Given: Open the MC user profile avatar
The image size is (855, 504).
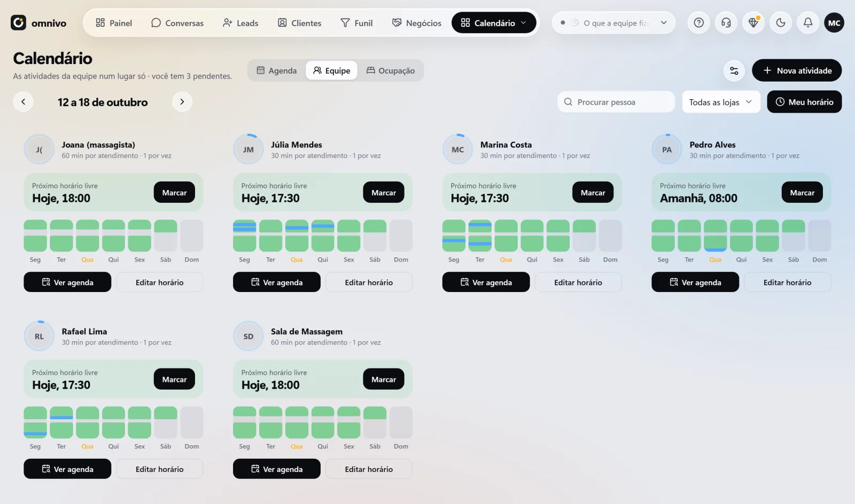Looking at the screenshot, I should [834, 22].
